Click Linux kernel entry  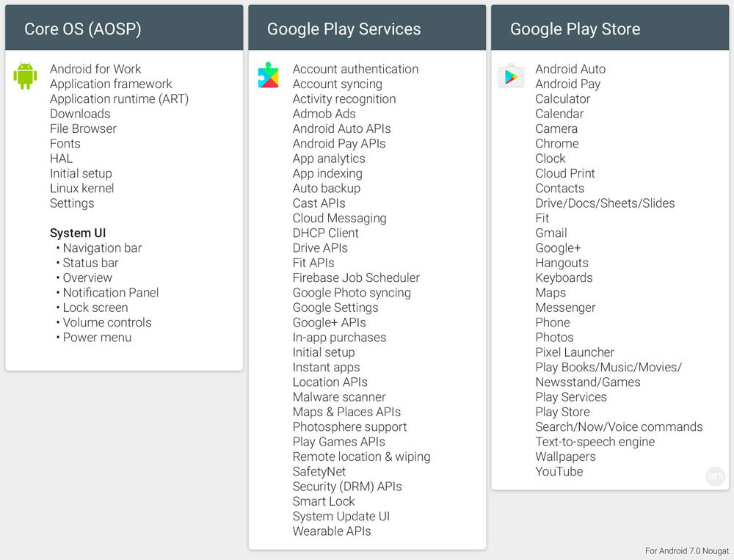tap(82, 188)
